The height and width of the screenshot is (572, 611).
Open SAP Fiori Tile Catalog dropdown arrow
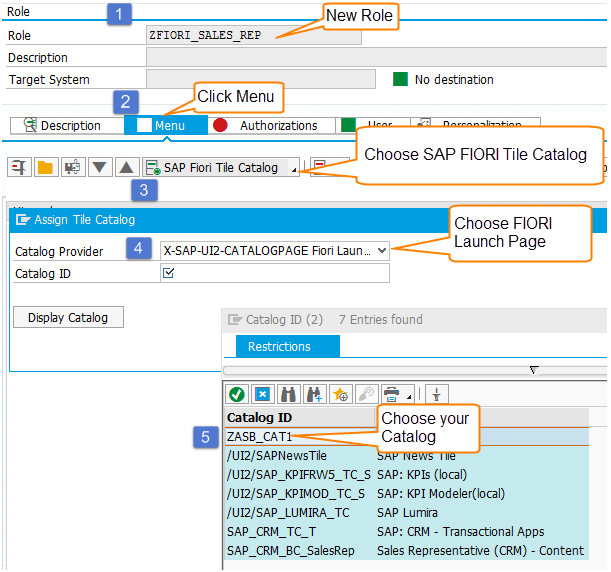(294, 169)
